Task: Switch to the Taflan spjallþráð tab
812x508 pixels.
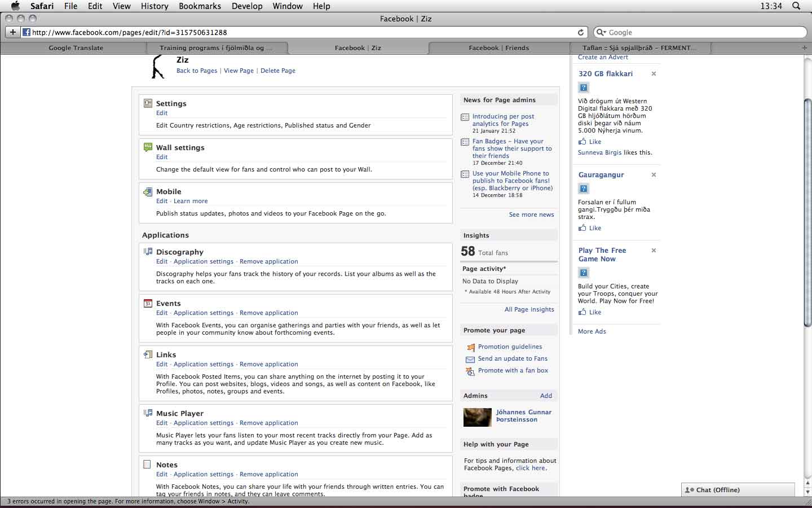Action: [639, 48]
